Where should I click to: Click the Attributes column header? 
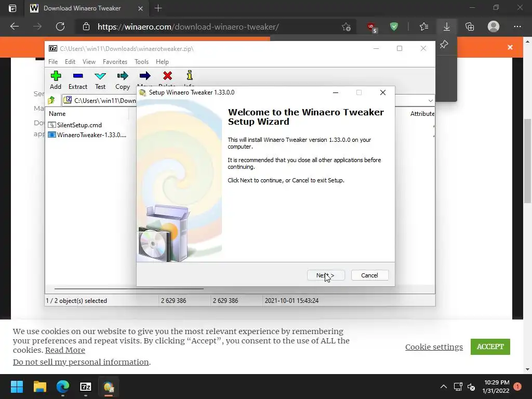point(422,114)
